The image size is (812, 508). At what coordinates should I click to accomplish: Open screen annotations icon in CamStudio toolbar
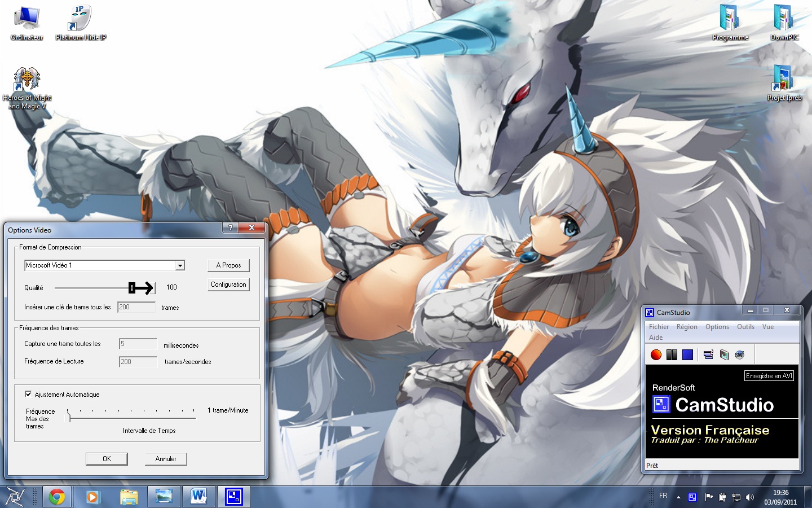pos(724,354)
